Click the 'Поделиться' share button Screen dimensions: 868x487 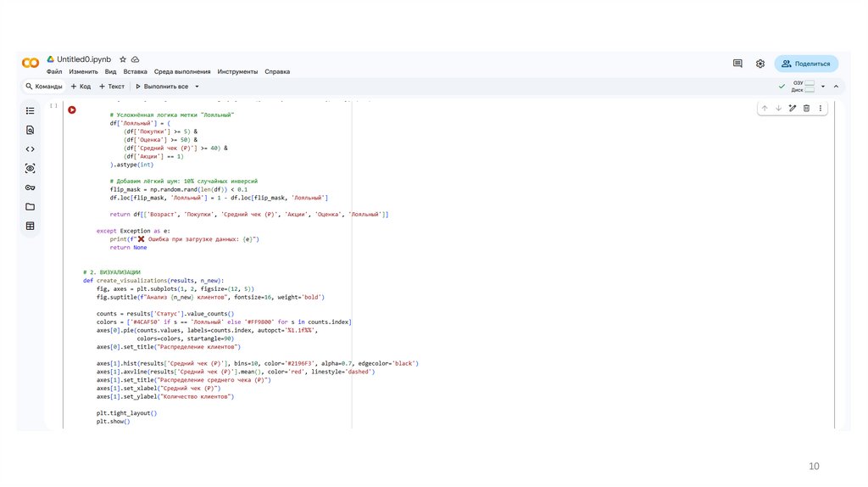806,64
